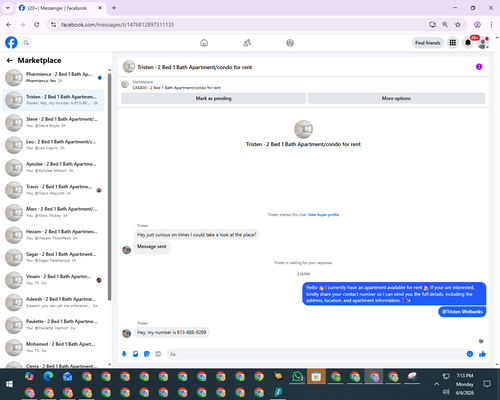The height and width of the screenshot is (400, 500).
Task: Open the Friends icon in top navigation
Action: (x=247, y=43)
